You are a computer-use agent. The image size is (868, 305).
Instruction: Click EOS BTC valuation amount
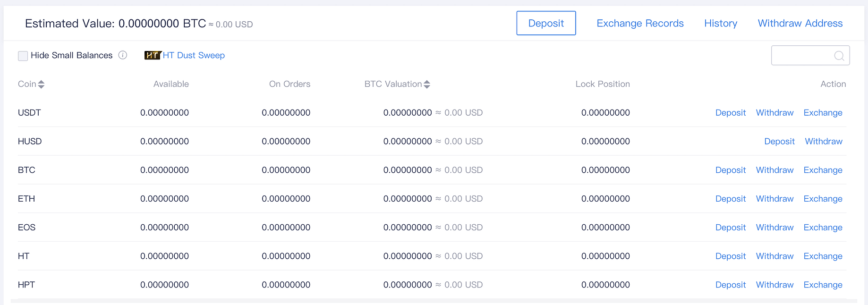[408, 228]
